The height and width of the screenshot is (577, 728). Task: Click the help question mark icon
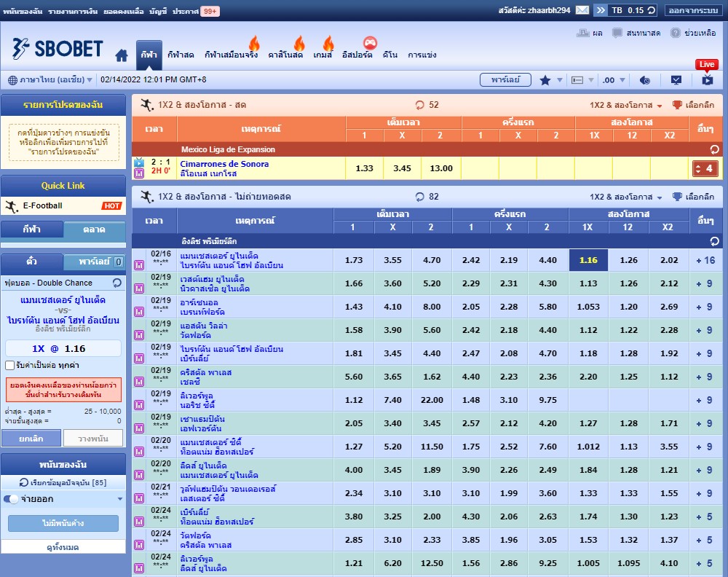[676, 33]
